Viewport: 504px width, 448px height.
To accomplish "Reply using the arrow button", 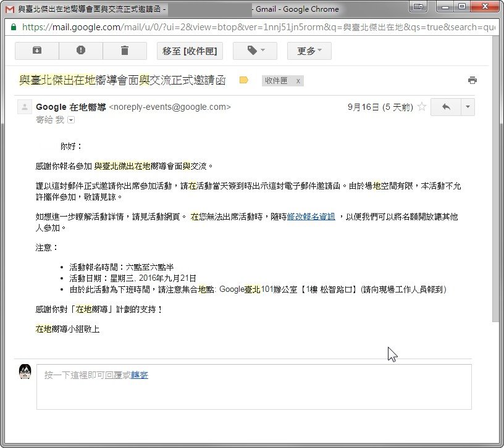I will (x=446, y=107).
